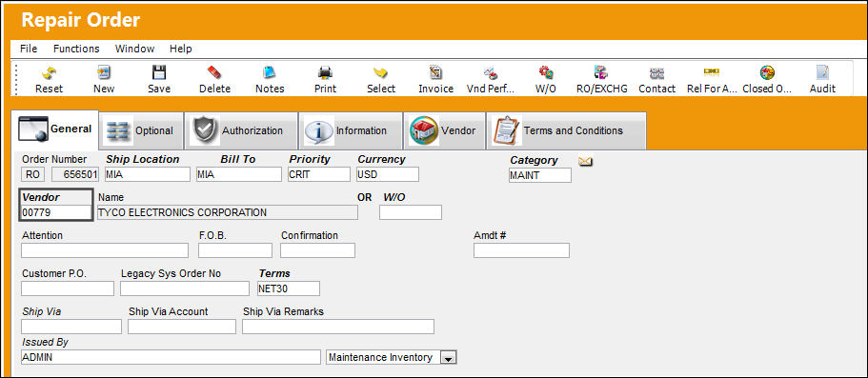Expand the Maintenance Inventory dropdown

[449, 358]
